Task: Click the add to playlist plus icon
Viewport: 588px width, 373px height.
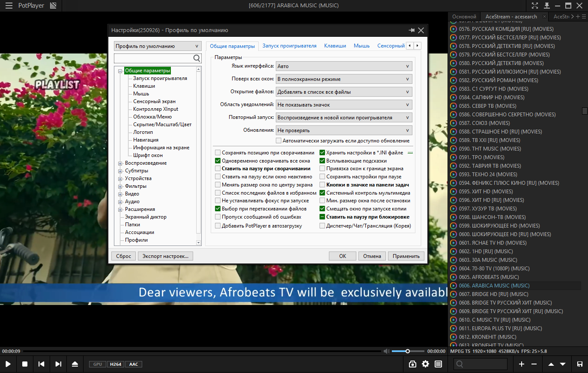Action: pos(522,364)
